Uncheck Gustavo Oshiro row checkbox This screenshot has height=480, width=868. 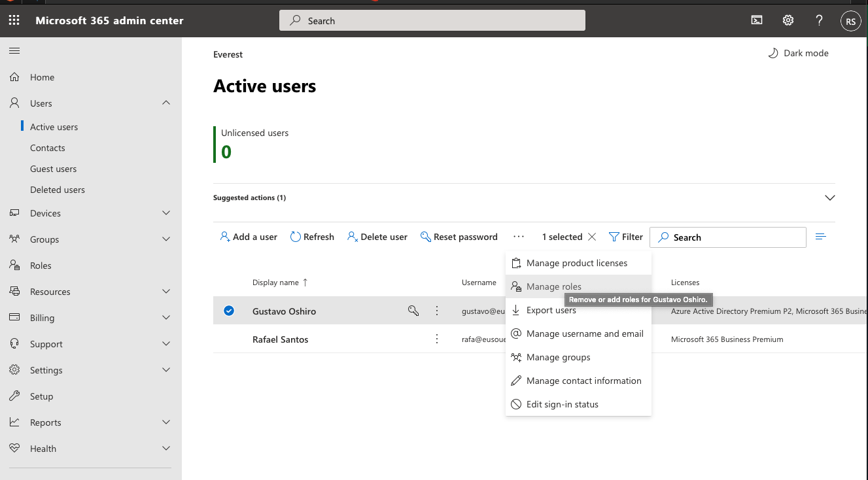point(229,311)
